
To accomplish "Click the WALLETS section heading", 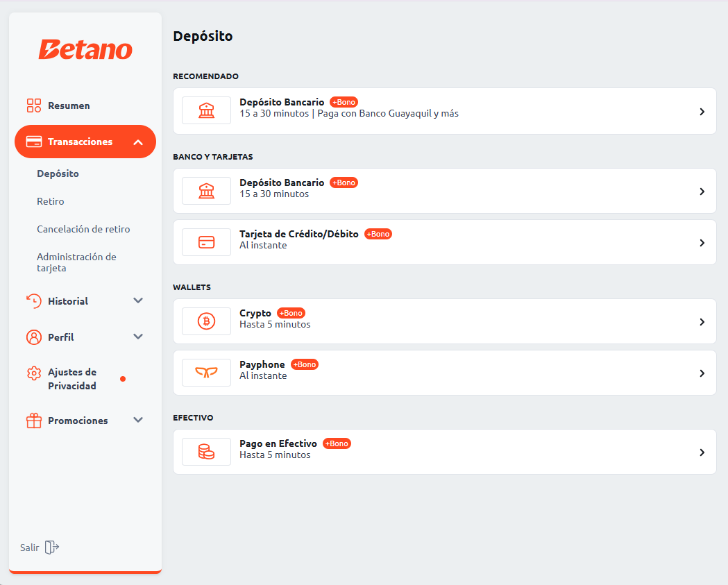I will pos(192,287).
